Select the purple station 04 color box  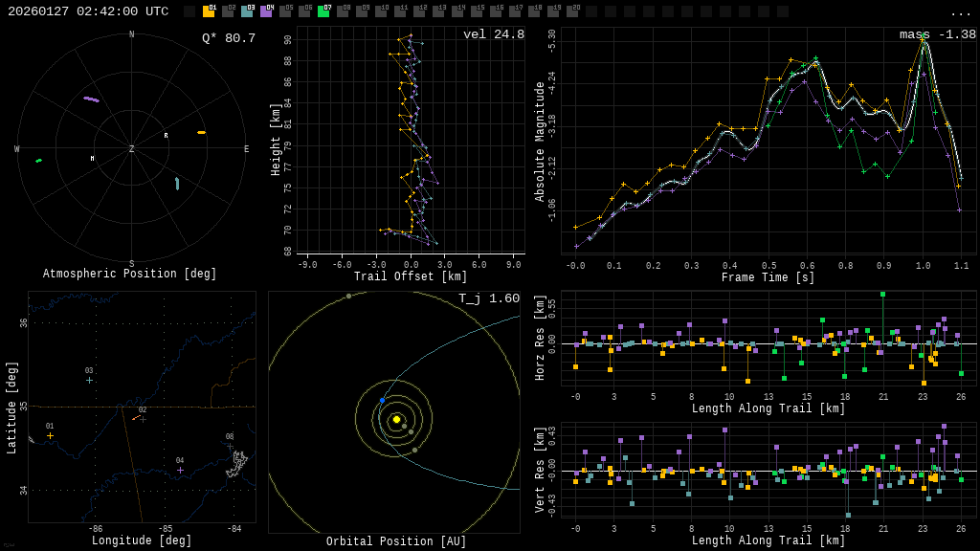[x=266, y=11]
